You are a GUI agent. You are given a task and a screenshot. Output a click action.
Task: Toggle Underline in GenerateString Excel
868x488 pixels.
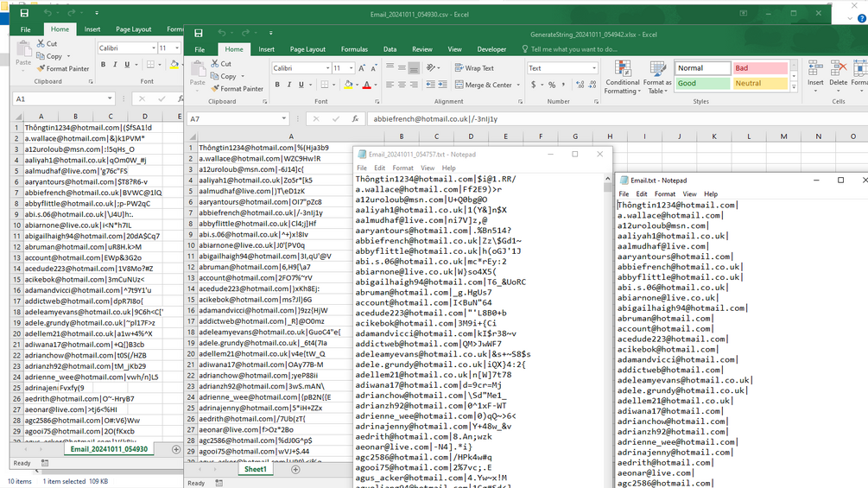301,85
